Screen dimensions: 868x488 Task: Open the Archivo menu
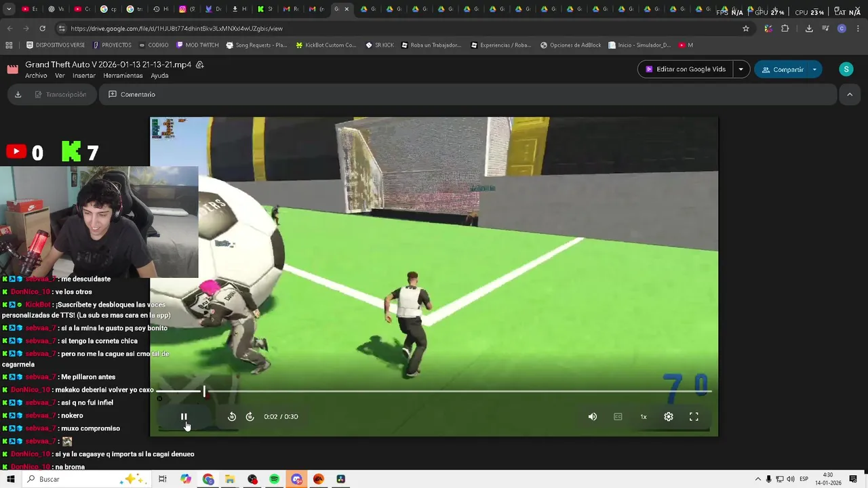coord(36,76)
